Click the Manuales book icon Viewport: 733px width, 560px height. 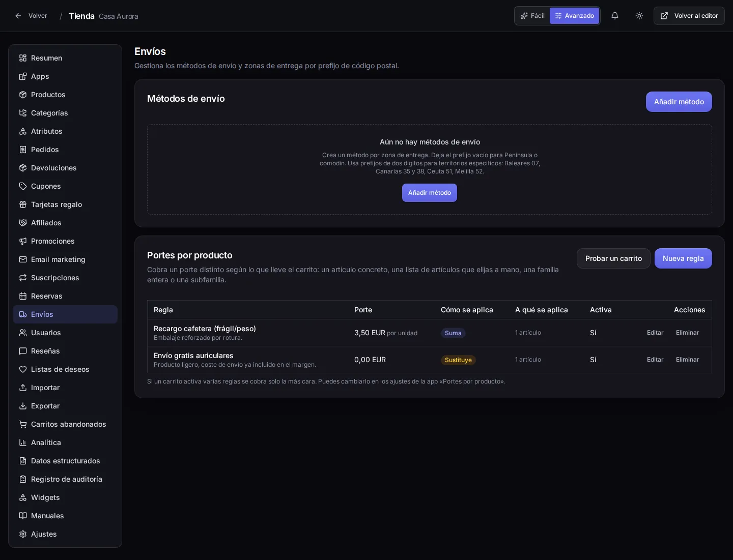pos(23,516)
